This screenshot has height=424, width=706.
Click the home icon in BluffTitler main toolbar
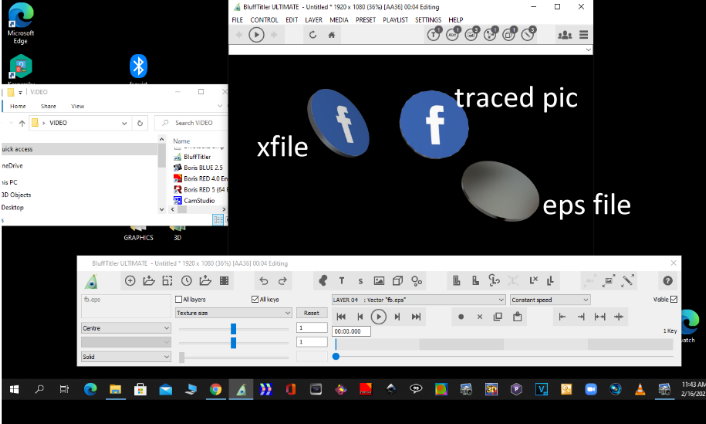[331, 35]
